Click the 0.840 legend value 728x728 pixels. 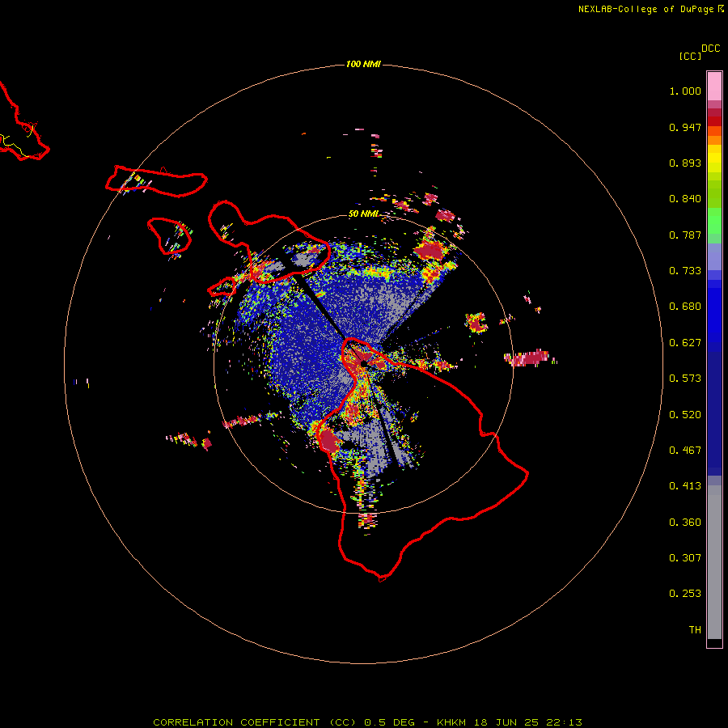tap(685, 199)
